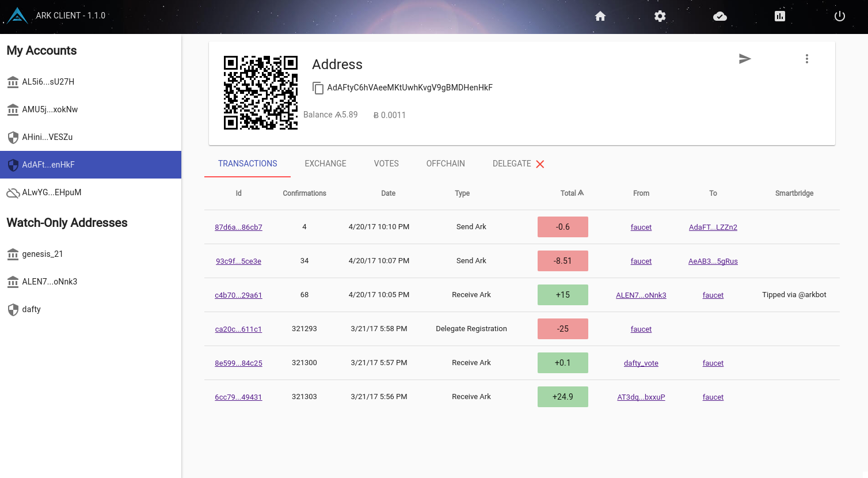Click recipient link AeAB3...5gRus

tap(713, 261)
